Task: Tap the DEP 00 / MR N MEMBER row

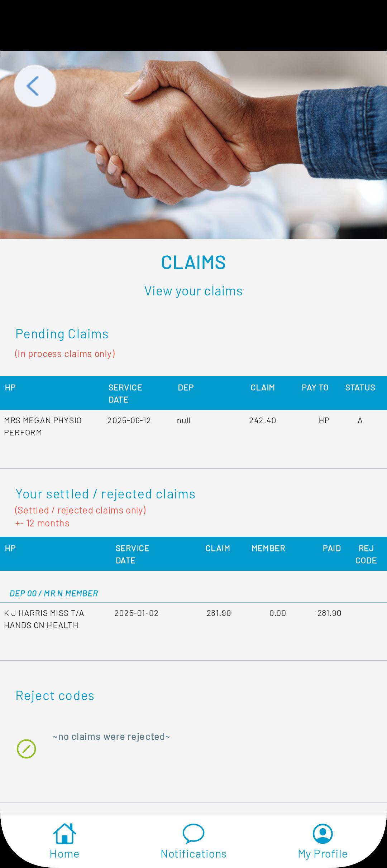Action: [x=54, y=593]
